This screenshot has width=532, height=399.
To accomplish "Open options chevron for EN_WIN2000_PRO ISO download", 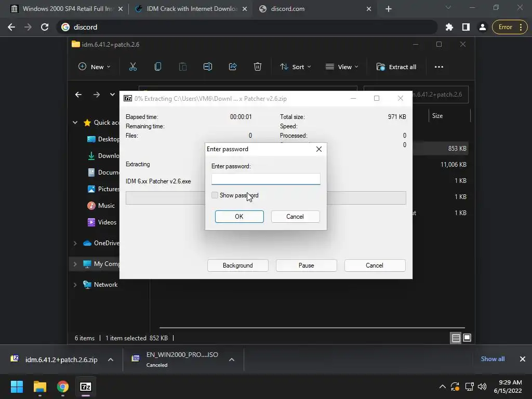I will pos(232,360).
